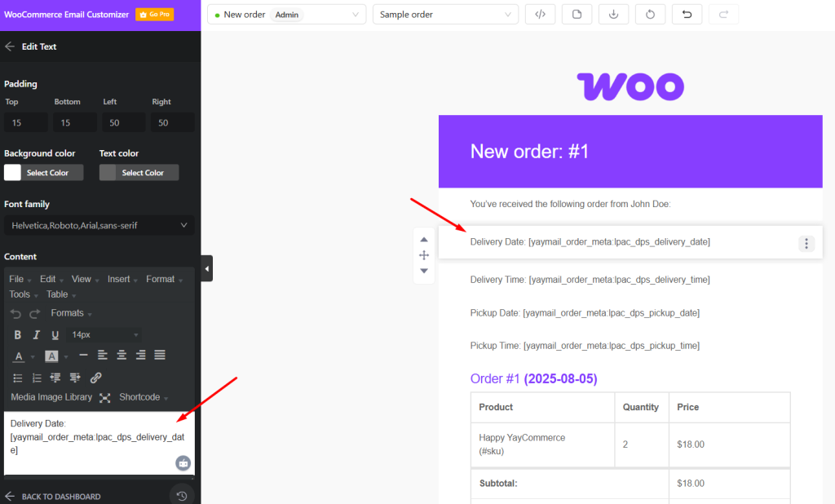Image resolution: width=835 pixels, height=504 pixels.
Task: Underline the selected text
Action: 55,335
